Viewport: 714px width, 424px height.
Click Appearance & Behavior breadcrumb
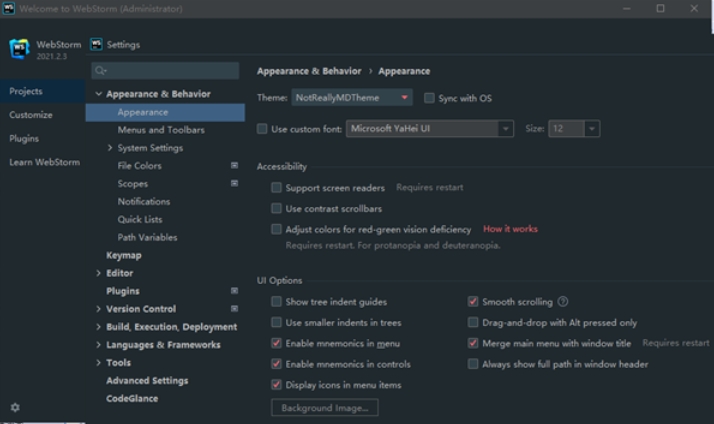click(309, 71)
